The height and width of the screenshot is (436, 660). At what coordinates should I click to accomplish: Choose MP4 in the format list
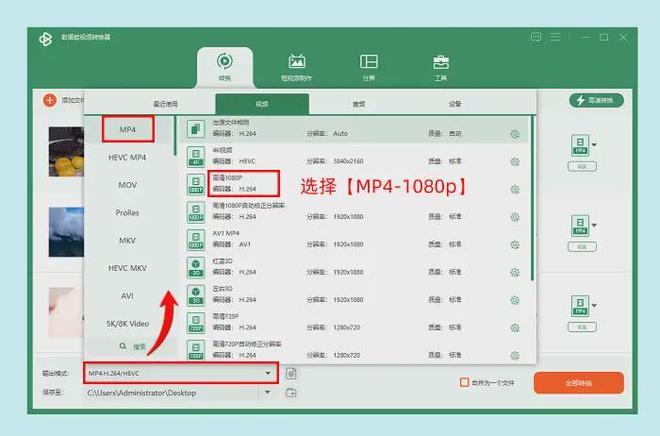[128, 129]
